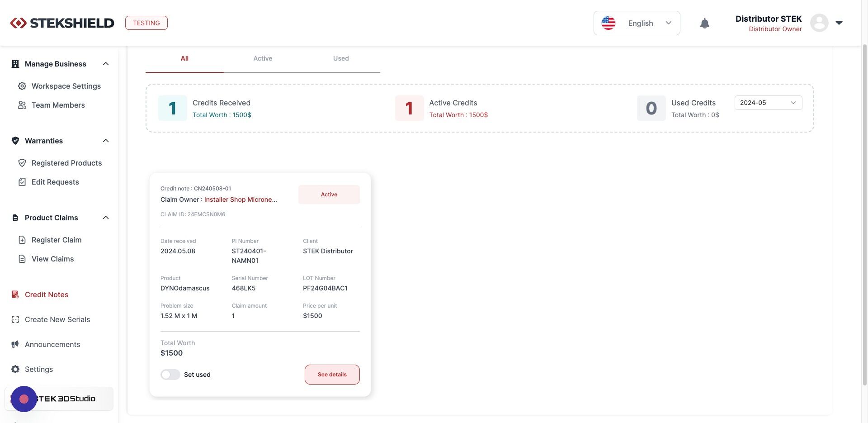This screenshot has height=423, width=868.
Task: Click the page vertical scrollbar
Action: (865, 215)
